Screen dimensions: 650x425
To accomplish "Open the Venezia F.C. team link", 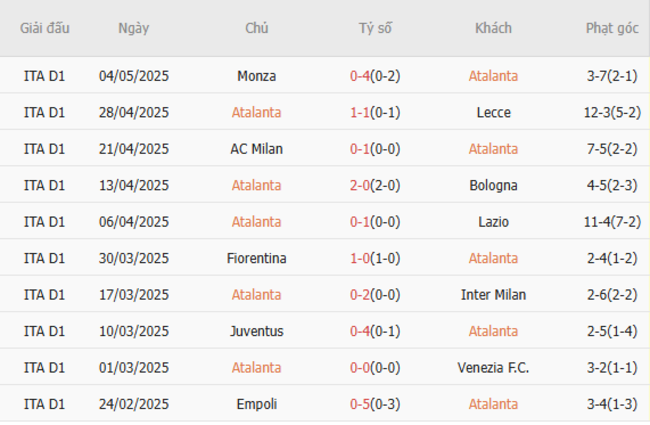I will (493, 368).
